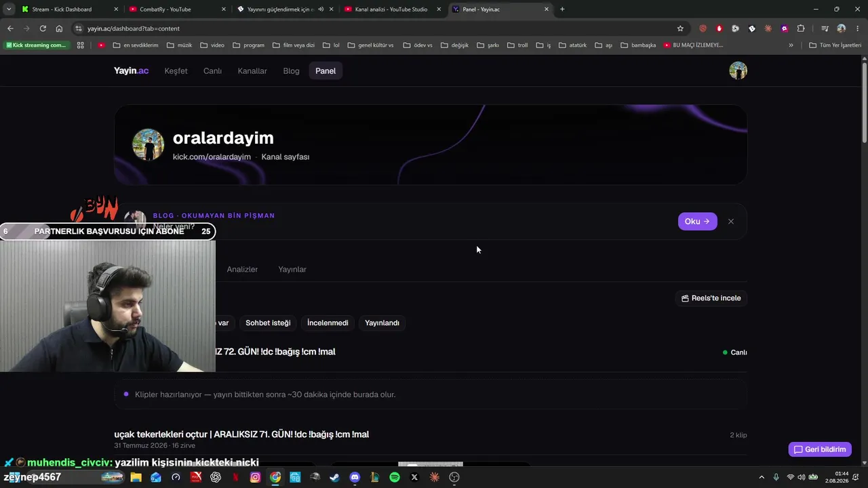868x488 pixels.
Task: Open ChatGPT from the taskbar
Action: [x=216, y=477]
